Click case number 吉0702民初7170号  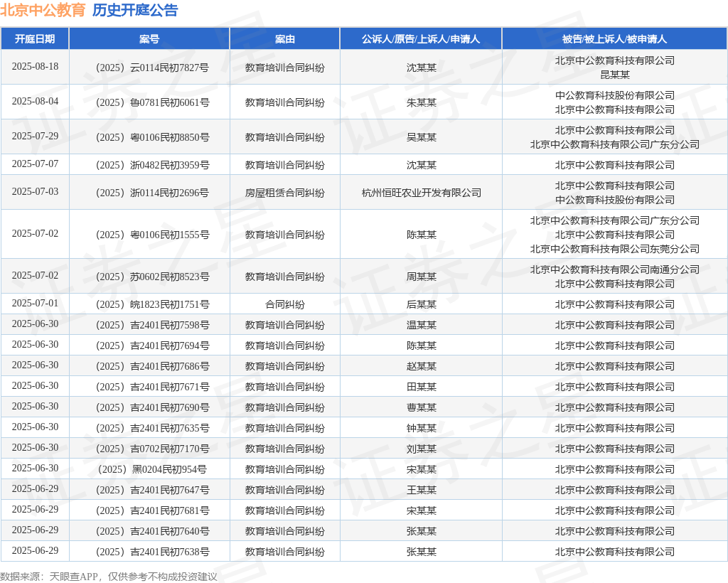(152, 449)
